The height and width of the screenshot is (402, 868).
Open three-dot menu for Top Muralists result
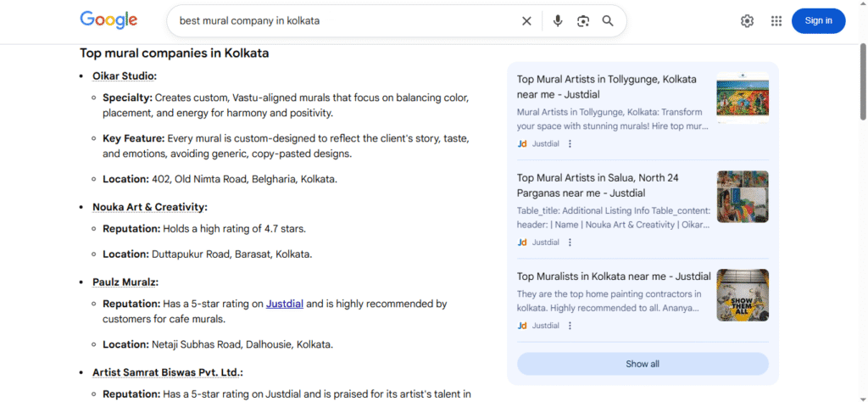coord(570,326)
